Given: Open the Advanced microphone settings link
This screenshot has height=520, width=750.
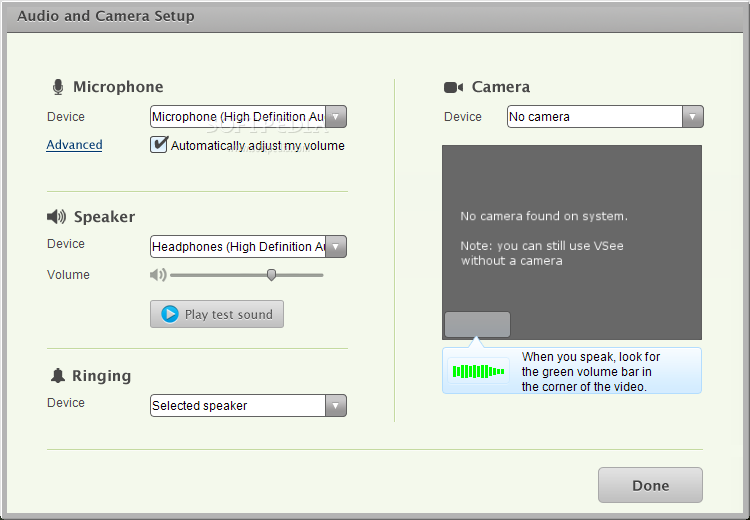Looking at the screenshot, I should click(x=74, y=145).
